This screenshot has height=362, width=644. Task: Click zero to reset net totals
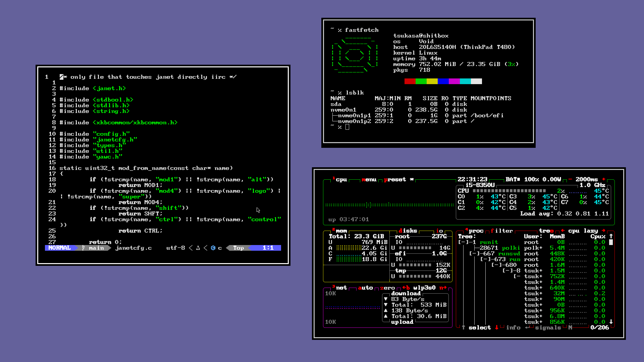pos(387,288)
